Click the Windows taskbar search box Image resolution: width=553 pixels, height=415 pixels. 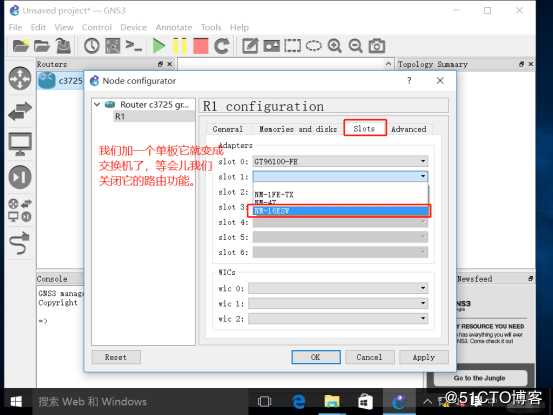[140, 402]
